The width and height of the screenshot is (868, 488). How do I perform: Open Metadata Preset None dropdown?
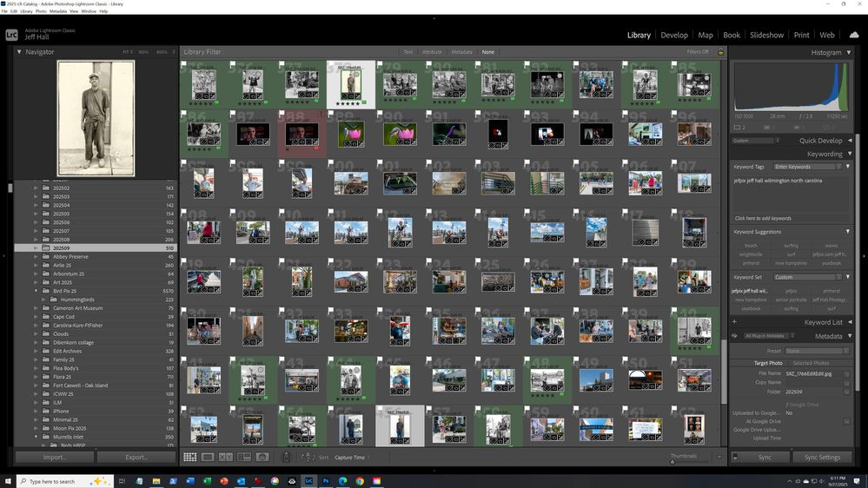pyautogui.click(x=817, y=351)
